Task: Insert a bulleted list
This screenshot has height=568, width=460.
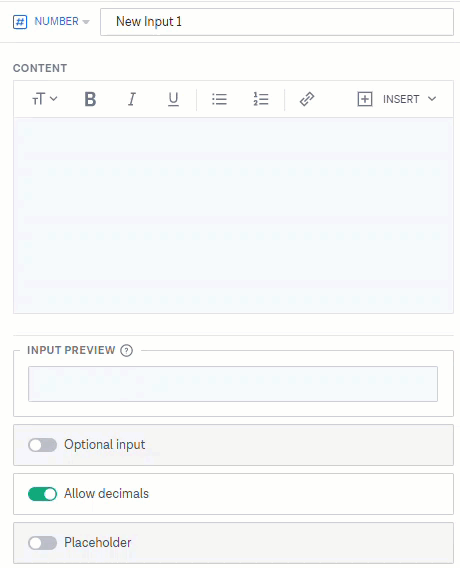Action: [219, 99]
